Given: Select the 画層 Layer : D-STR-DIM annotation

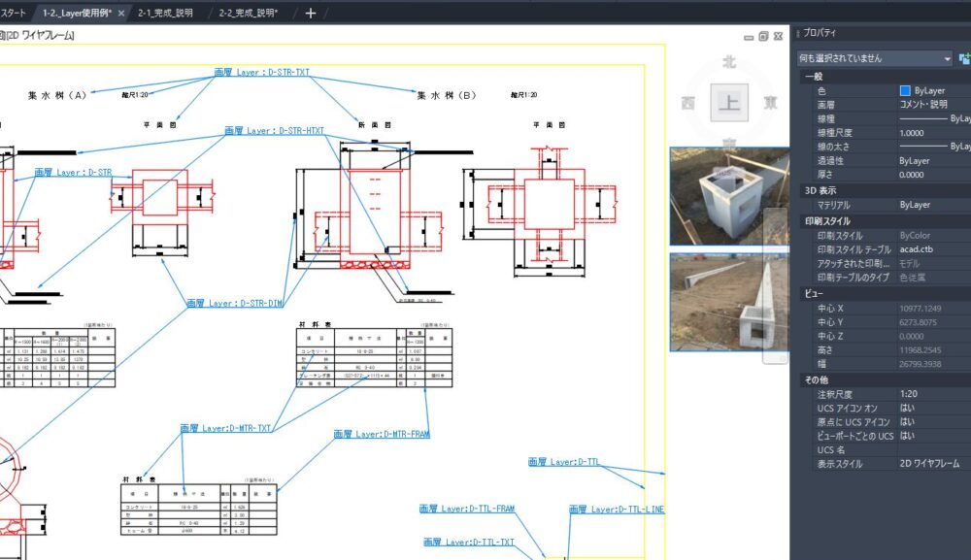Looking at the screenshot, I should pyautogui.click(x=234, y=303).
